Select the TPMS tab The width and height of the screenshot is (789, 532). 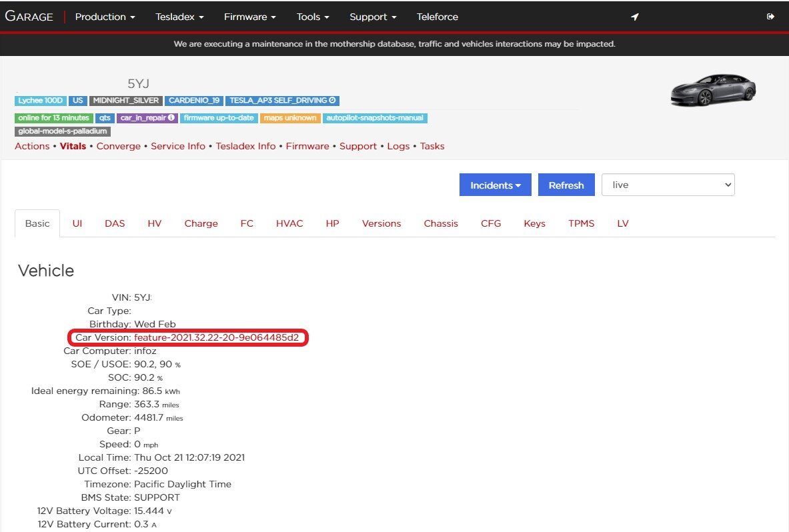(x=581, y=223)
